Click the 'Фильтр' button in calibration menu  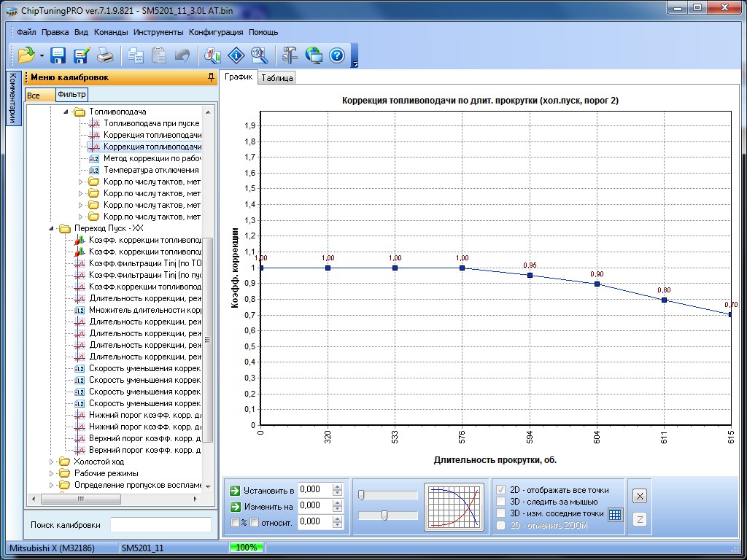pos(71,95)
